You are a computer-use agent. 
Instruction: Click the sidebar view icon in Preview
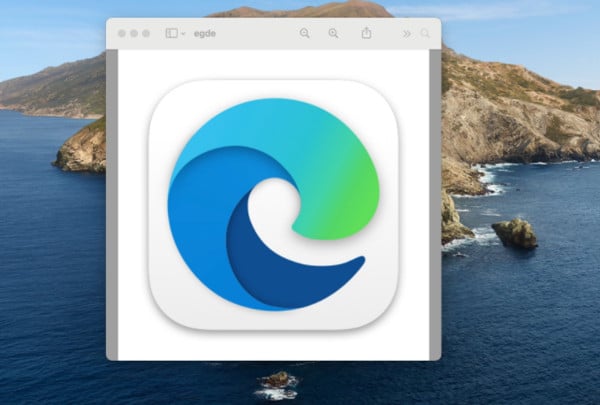[171, 33]
